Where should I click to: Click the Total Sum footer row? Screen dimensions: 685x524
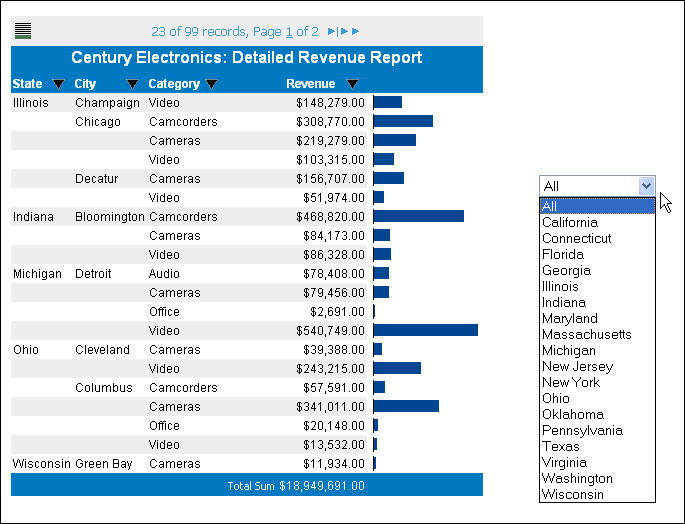(x=246, y=486)
